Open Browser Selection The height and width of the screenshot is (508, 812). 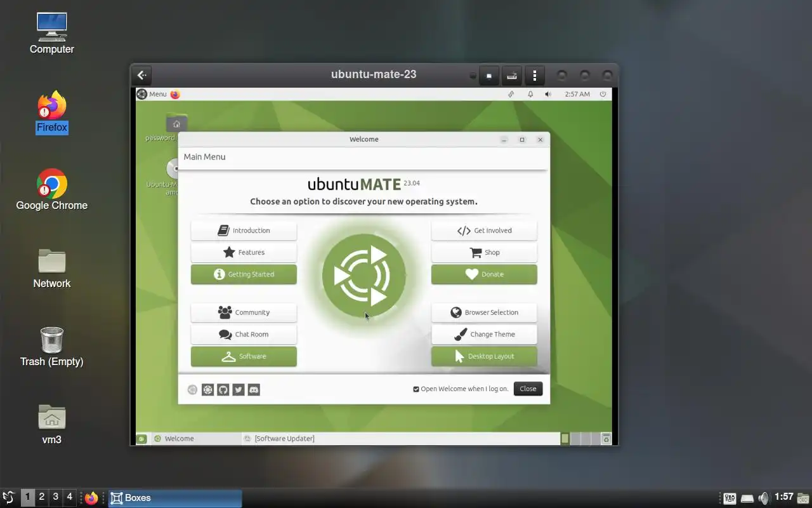[x=484, y=312]
